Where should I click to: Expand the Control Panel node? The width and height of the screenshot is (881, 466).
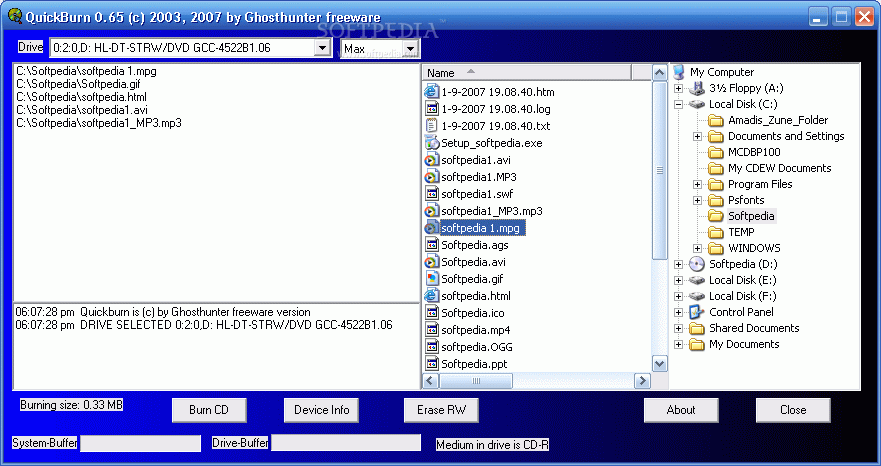tap(678, 312)
